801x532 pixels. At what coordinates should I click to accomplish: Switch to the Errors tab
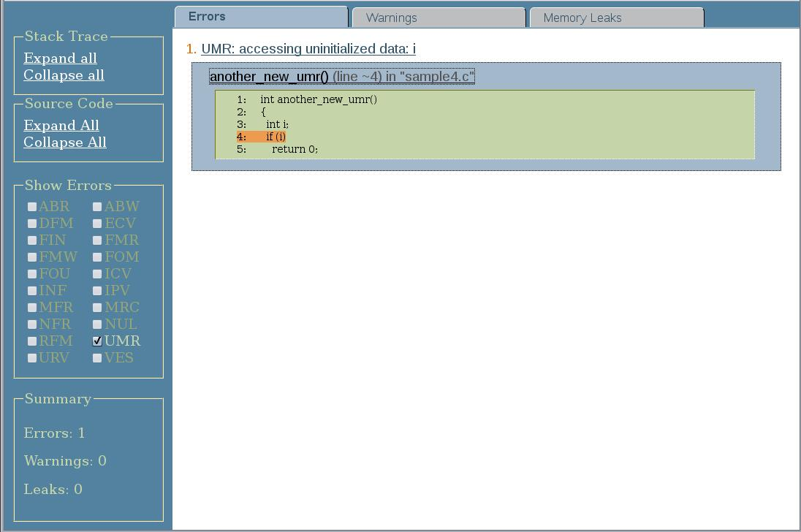pos(261,17)
